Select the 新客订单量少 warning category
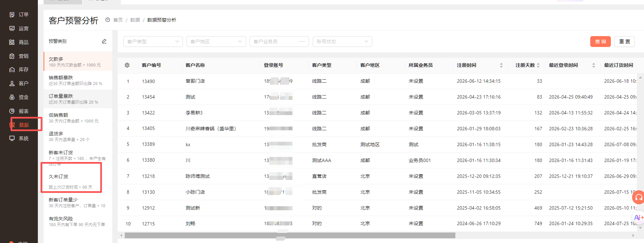This screenshot has height=243, width=644. coord(78,202)
